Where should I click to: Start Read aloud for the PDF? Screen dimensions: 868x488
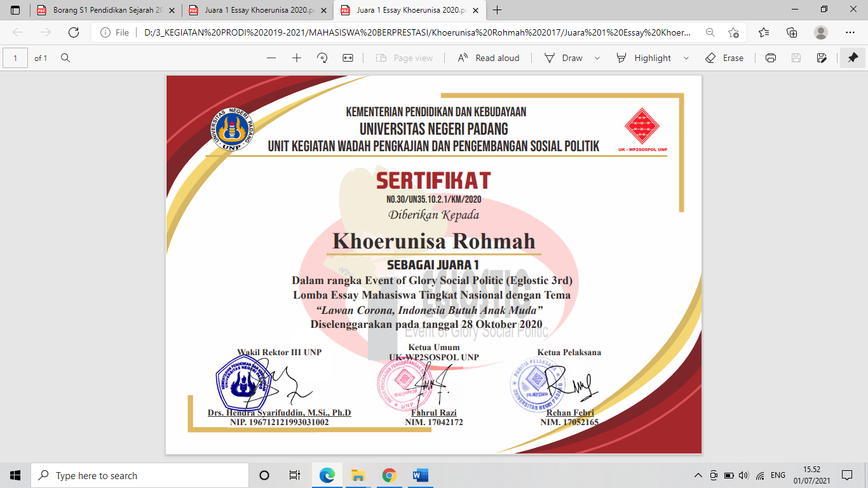[489, 58]
